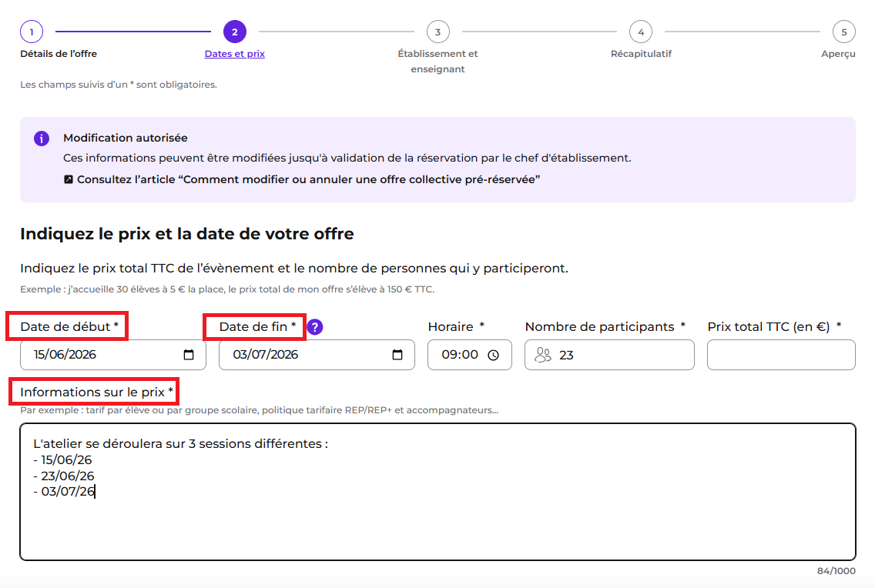875x588 pixels.
Task: Click the line - 03/07/26 in textarea
Action: 64,492
